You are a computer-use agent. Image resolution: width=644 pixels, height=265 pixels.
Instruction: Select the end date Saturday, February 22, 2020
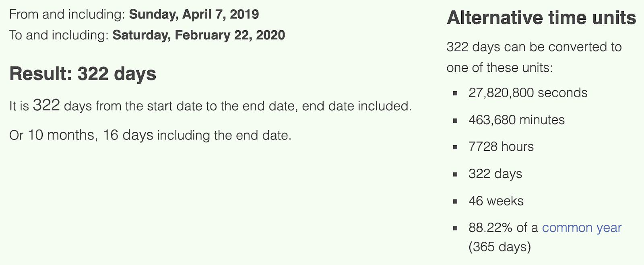[198, 35]
